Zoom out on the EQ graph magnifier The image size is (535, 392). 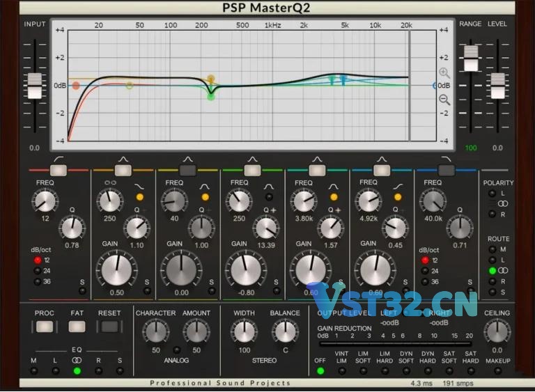pyautogui.click(x=444, y=100)
